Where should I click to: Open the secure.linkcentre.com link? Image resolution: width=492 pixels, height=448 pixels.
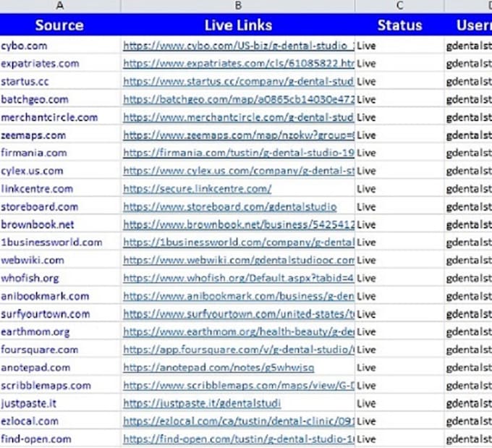click(x=197, y=189)
